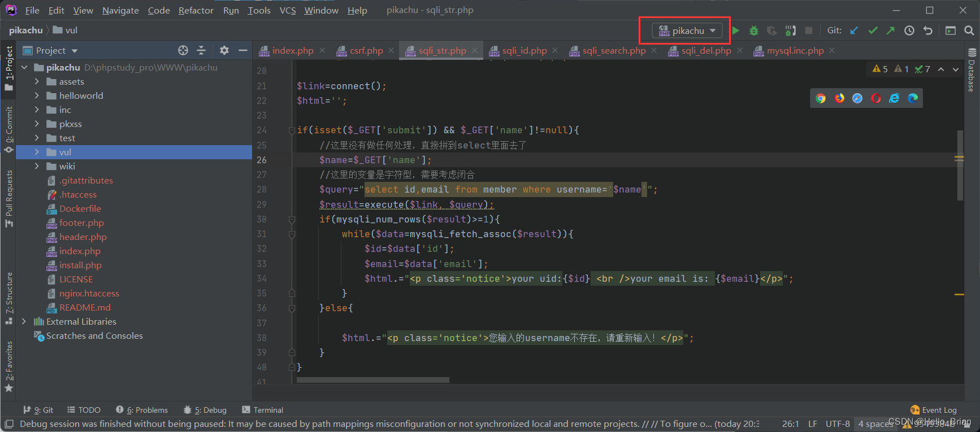Show Git history clock icon

click(x=909, y=30)
